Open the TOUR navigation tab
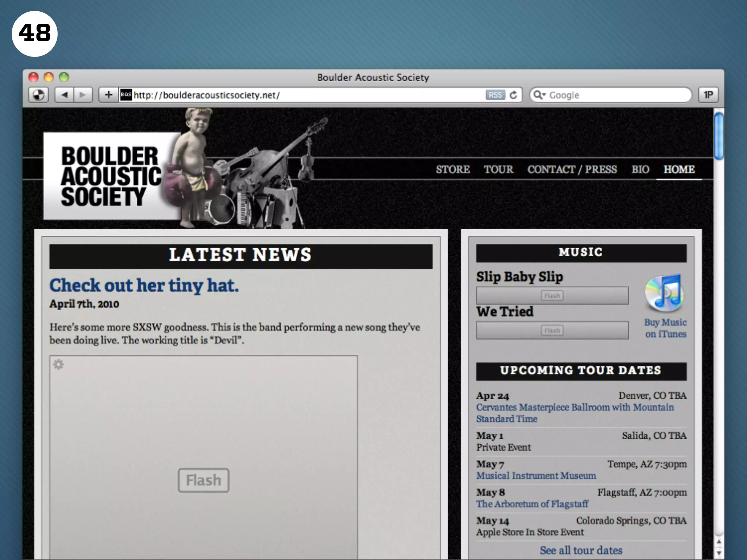Image resolution: width=747 pixels, height=560 pixels. click(498, 170)
